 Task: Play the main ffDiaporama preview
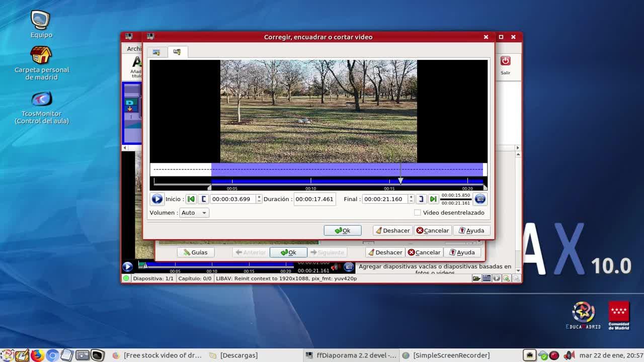[128, 266]
